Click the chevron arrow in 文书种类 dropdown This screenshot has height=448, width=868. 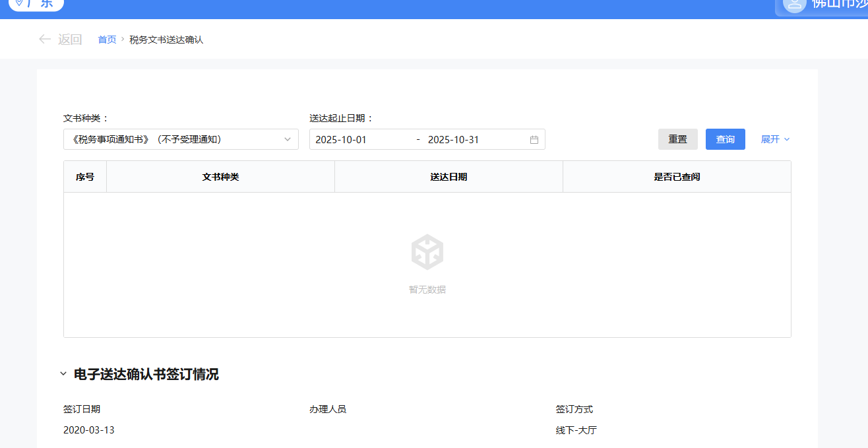(288, 139)
